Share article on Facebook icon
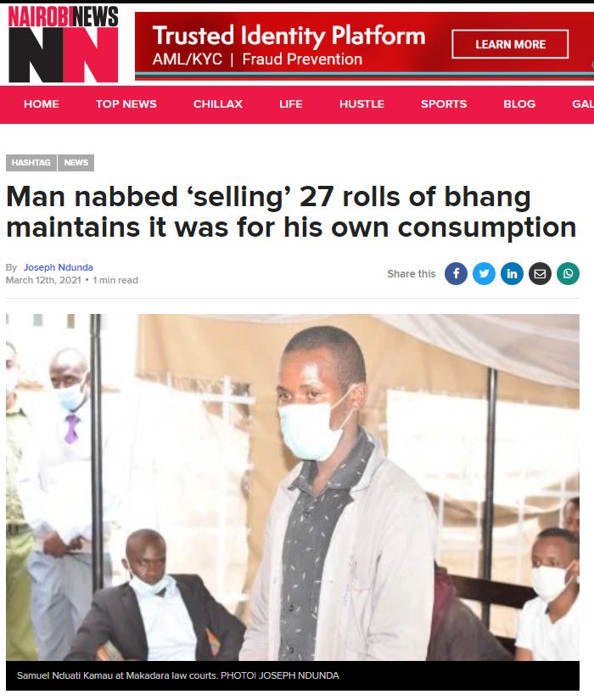 (456, 274)
